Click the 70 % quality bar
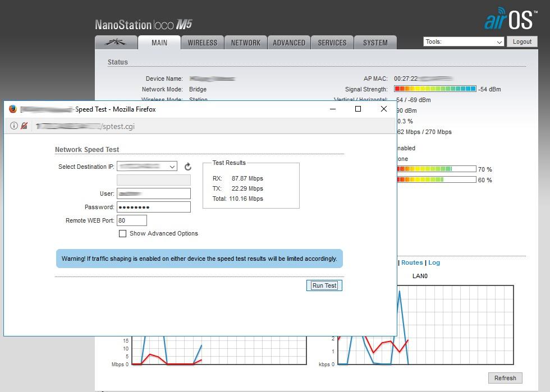 pos(437,169)
